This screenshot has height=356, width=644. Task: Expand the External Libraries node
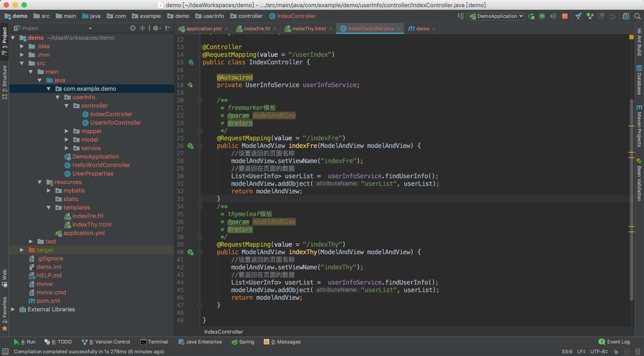tap(13, 309)
